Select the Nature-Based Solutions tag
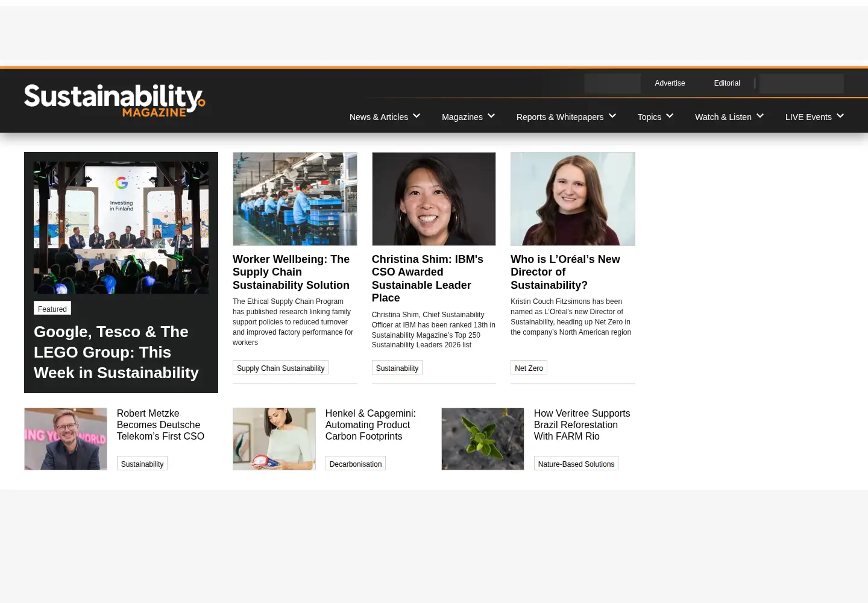 pyautogui.click(x=576, y=464)
